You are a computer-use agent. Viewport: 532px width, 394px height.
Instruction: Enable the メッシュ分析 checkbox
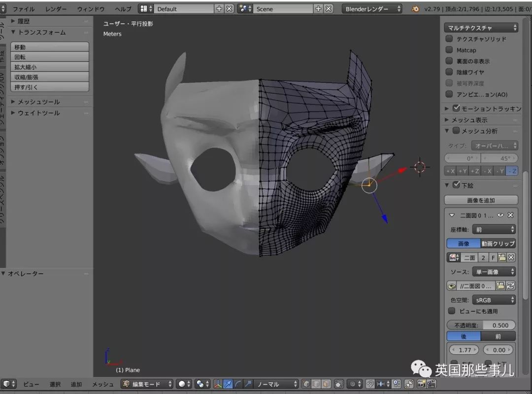coord(456,131)
